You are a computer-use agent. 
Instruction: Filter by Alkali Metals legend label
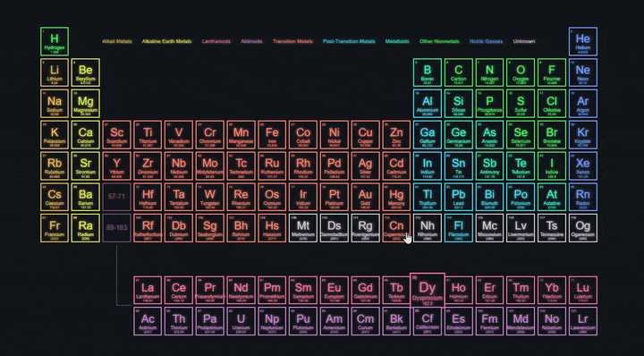click(x=117, y=41)
